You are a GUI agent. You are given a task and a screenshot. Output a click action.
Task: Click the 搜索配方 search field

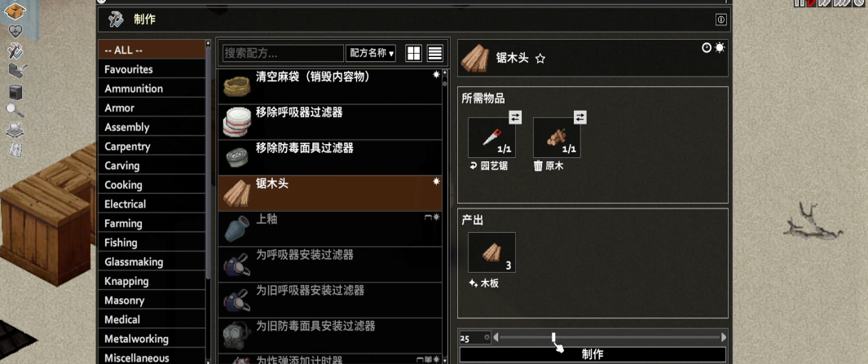[284, 53]
